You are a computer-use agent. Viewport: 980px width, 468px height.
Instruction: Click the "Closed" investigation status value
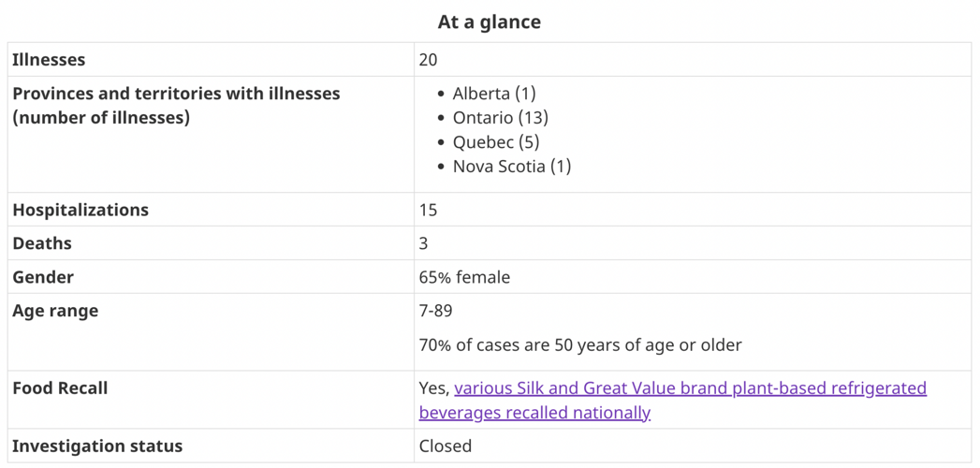click(446, 446)
